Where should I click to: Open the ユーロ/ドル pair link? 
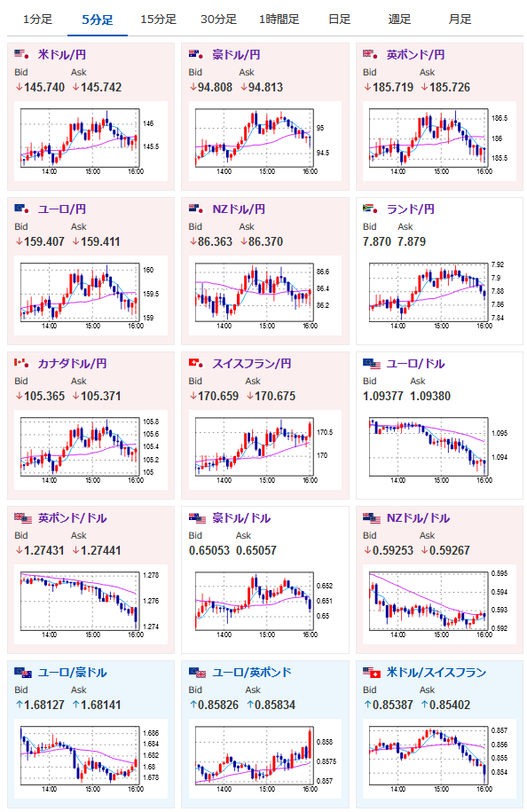(x=416, y=364)
